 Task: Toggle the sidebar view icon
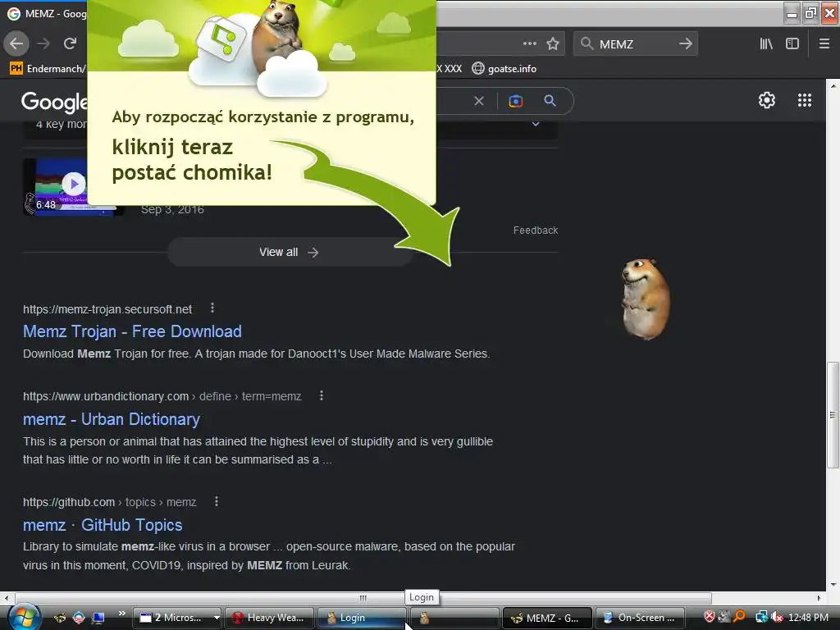(x=792, y=44)
